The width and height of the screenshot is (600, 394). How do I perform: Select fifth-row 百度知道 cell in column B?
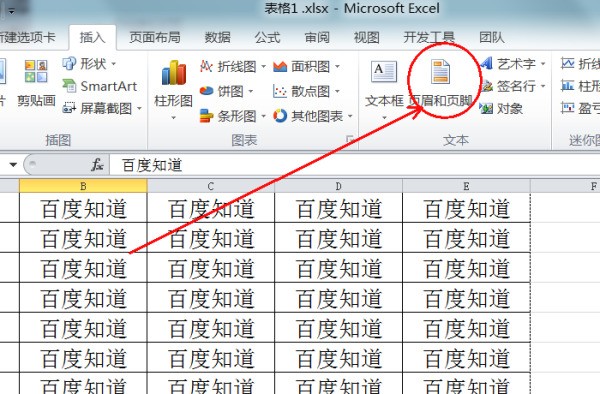[83, 327]
